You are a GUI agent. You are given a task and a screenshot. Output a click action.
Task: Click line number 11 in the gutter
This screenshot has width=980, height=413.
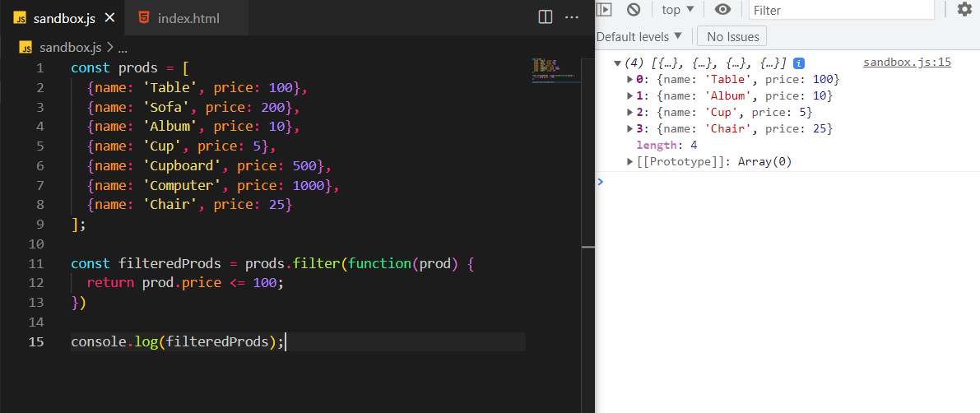pyautogui.click(x=36, y=263)
